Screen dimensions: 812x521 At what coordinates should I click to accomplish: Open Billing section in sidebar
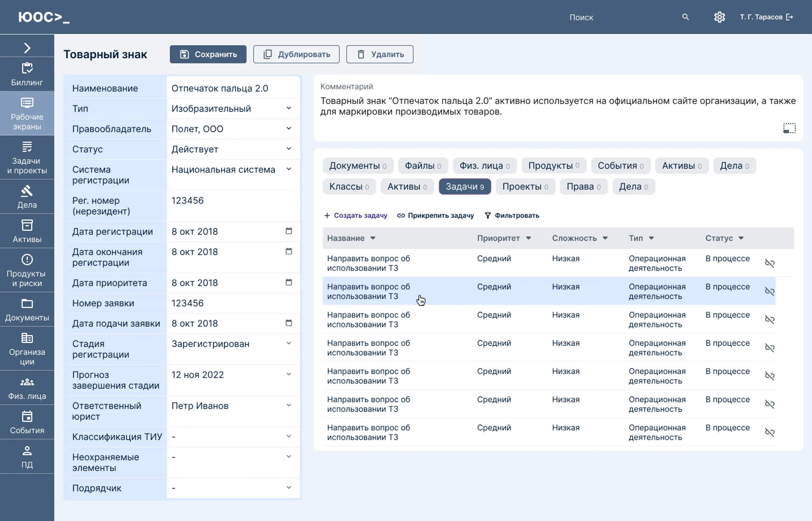[x=27, y=74]
